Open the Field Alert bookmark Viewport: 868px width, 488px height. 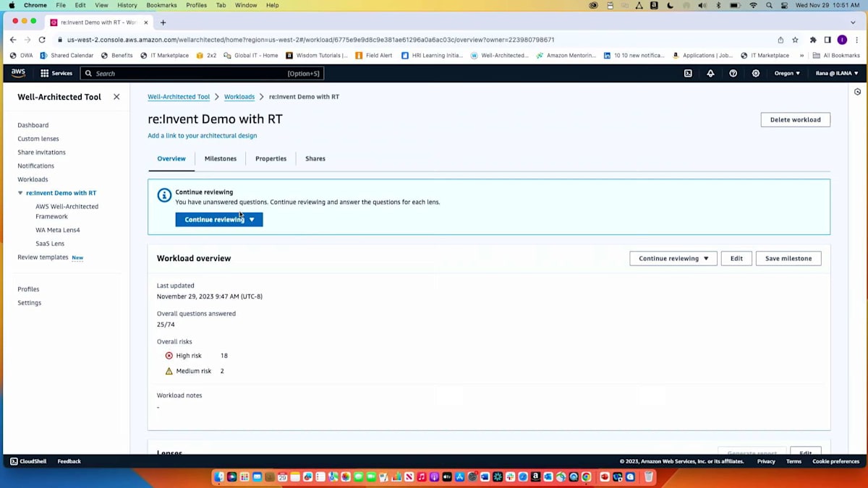[x=374, y=55]
